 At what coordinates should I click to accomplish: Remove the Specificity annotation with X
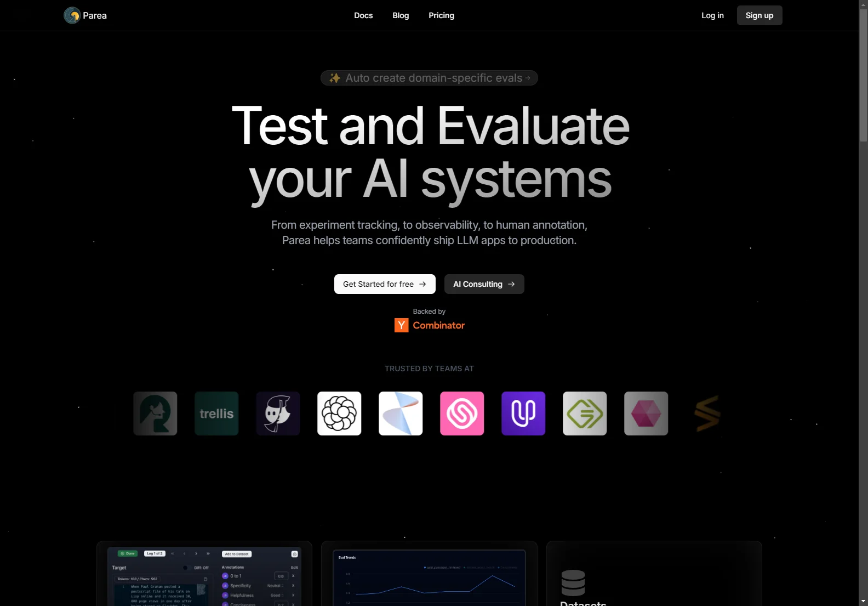point(293,586)
